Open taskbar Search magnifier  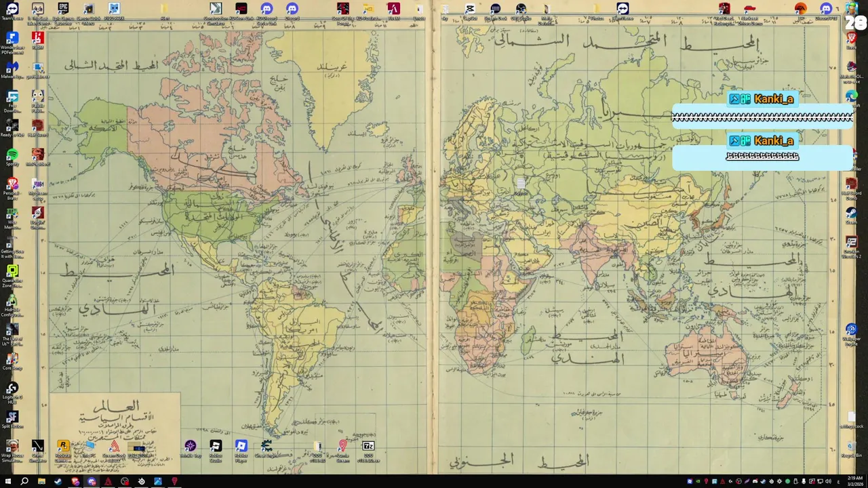(24, 481)
